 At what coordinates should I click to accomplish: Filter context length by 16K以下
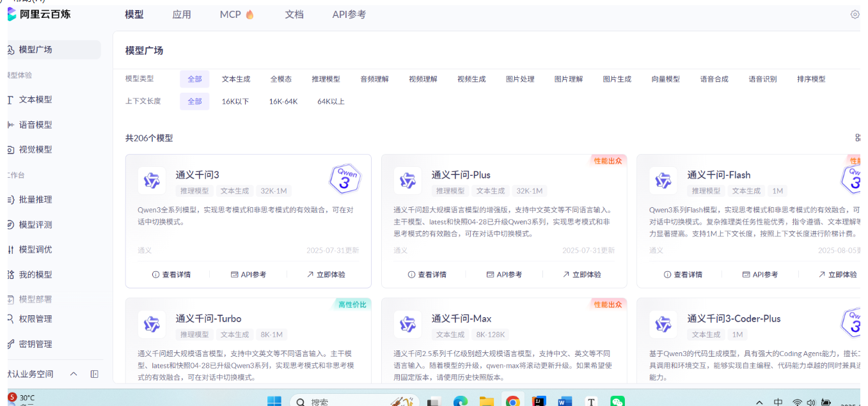pyautogui.click(x=235, y=101)
